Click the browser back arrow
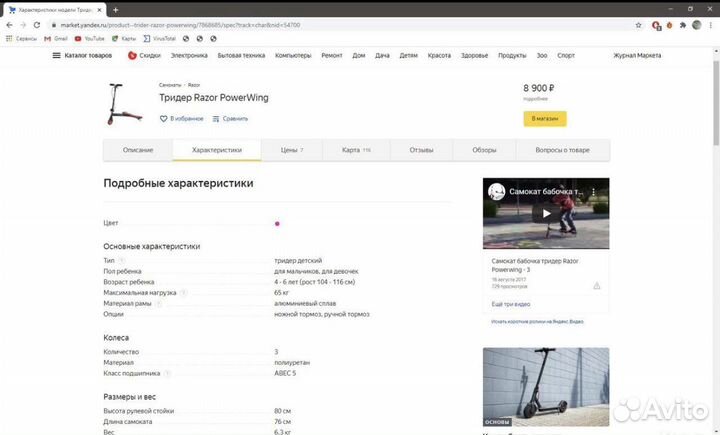This screenshot has height=435, width=720. 9,24
